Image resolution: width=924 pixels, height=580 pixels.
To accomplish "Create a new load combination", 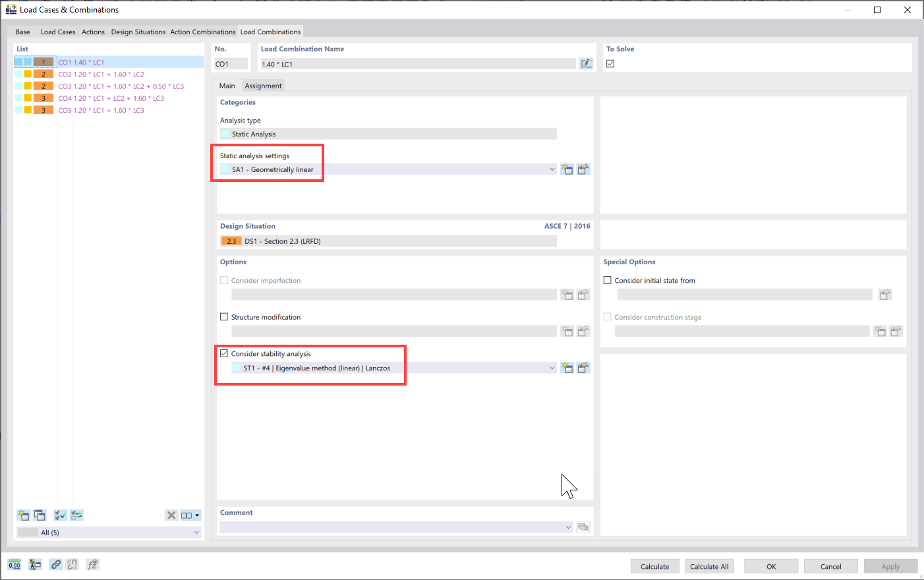I will (x=23, y=515).
